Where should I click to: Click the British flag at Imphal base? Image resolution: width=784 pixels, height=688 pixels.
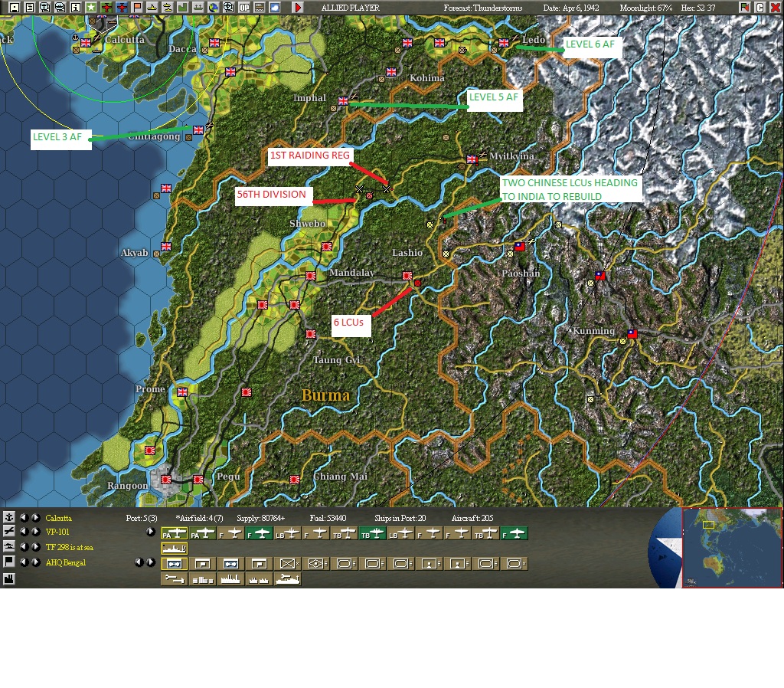[x=343, y=101]
